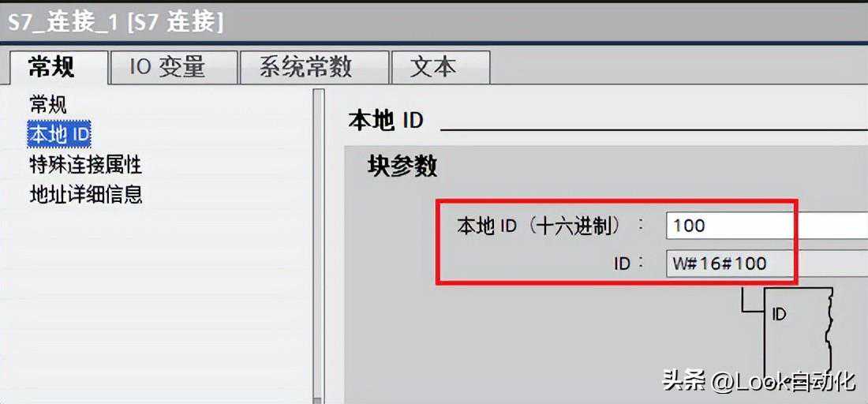Viewport: 868px width, 404px height.
Task: Click the 本地 ID hex field containing 100
Action: coord(767,225)
